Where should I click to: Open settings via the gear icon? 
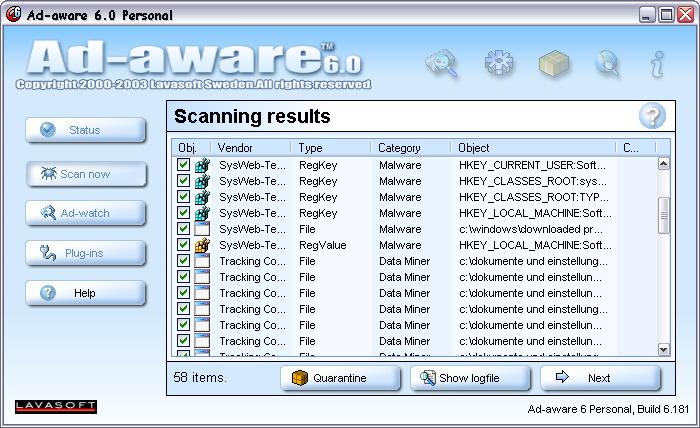click(x=499, y=63)
